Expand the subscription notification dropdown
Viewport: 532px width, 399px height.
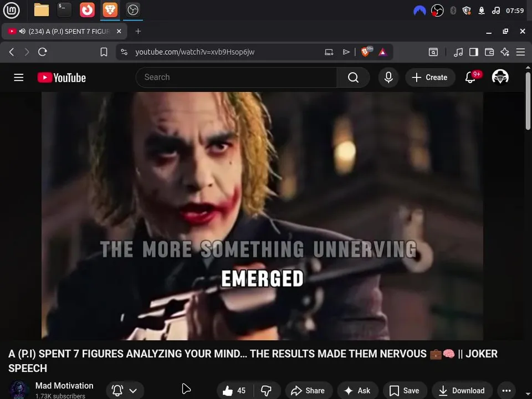[125, 391]
